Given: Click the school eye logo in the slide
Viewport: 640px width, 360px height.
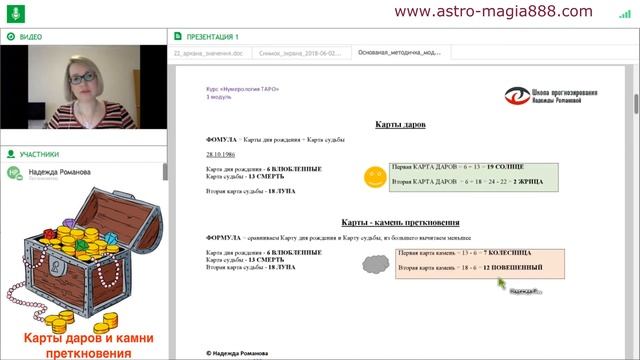Looking at the screenshot, I should pos(517,96).
